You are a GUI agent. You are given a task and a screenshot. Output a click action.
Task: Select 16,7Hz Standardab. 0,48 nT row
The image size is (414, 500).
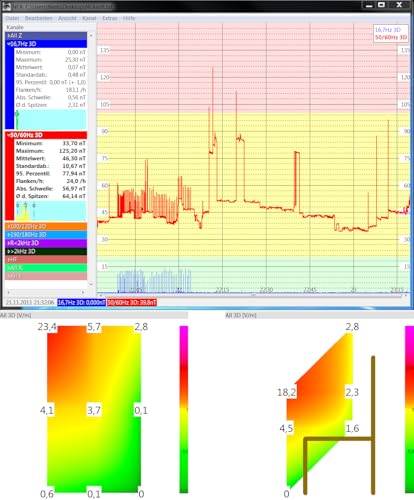click(51, 75)
